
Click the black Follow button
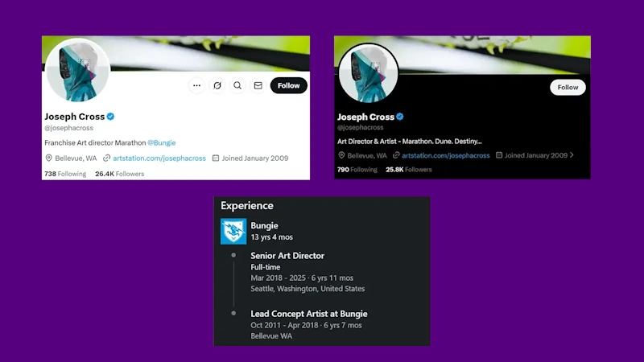(289, 85)
